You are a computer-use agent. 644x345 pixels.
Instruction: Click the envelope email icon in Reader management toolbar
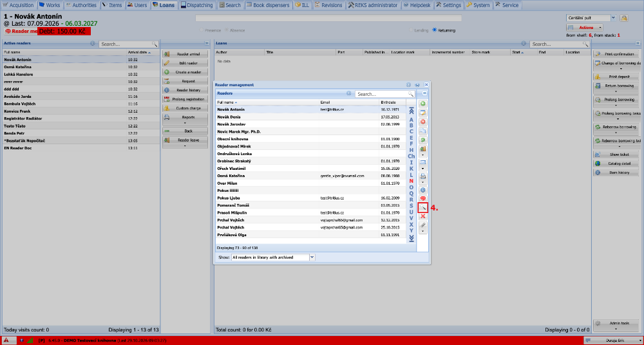[x=422, y=162]
